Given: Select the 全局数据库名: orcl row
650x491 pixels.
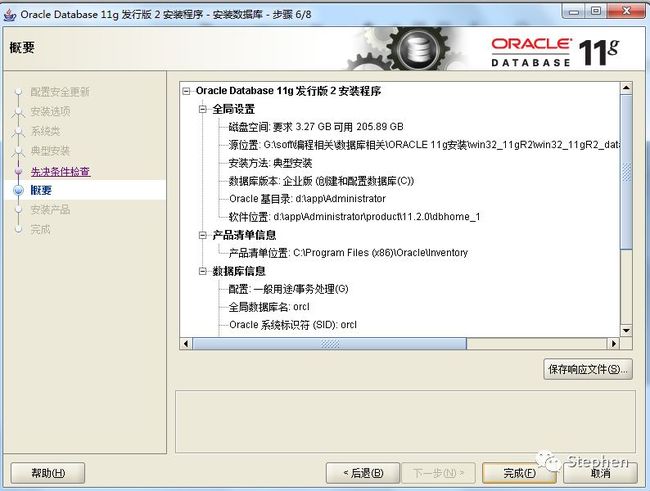Looking at the screenshot, I should click(269, 307).
